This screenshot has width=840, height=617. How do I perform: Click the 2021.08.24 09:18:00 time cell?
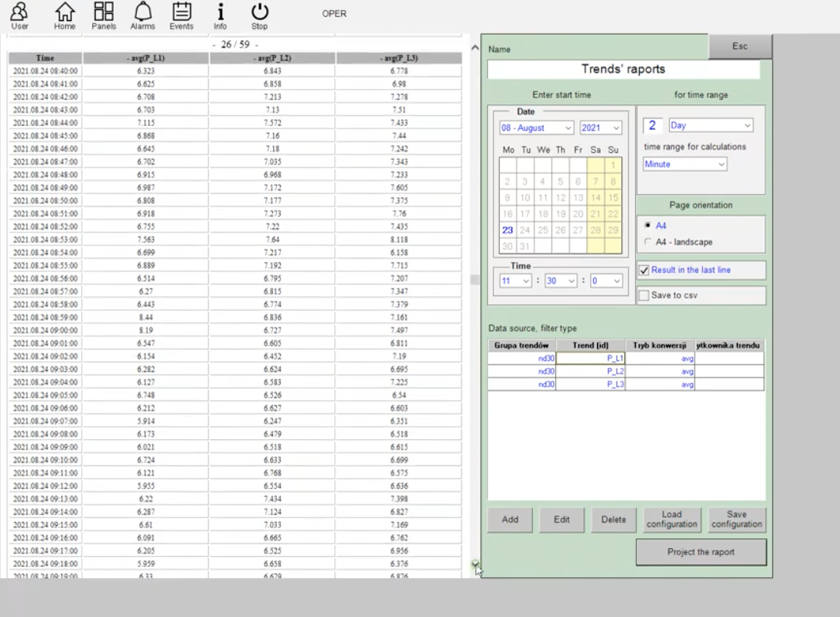pos(45,564)
